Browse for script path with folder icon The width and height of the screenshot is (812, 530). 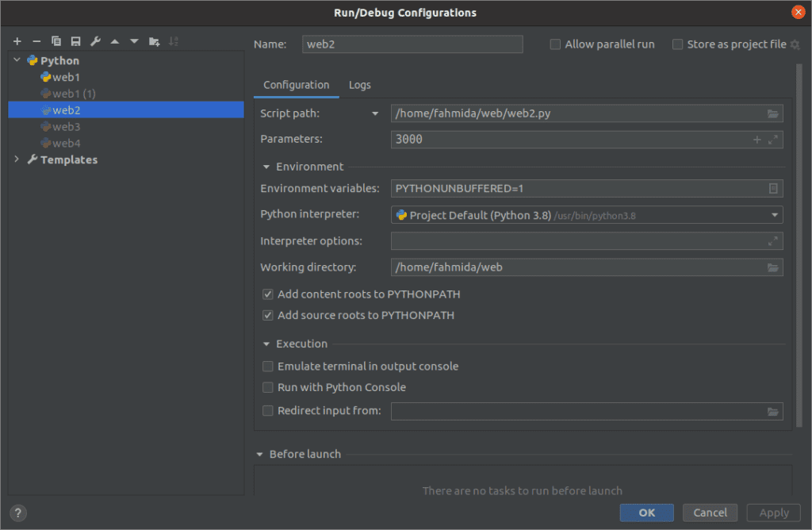pyautogui.click(x=772, y=113)
